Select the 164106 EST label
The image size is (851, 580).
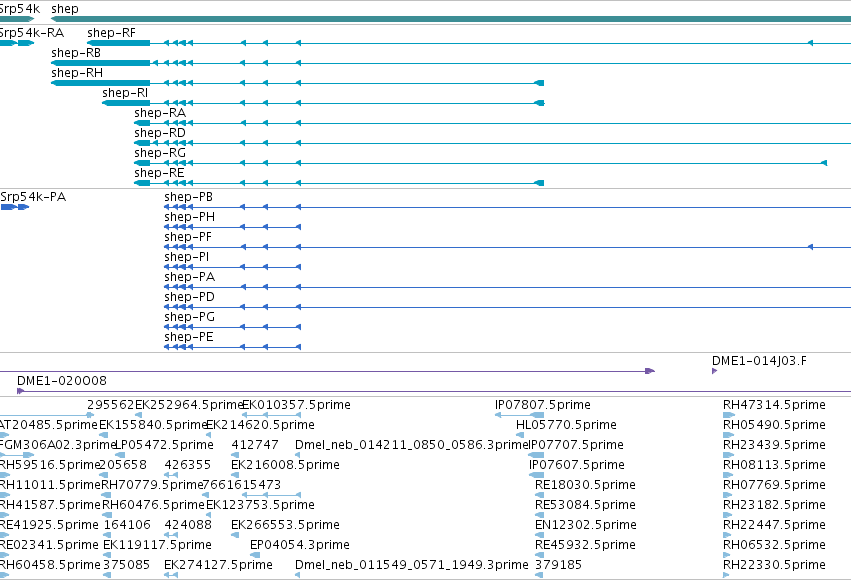[127, 525]
